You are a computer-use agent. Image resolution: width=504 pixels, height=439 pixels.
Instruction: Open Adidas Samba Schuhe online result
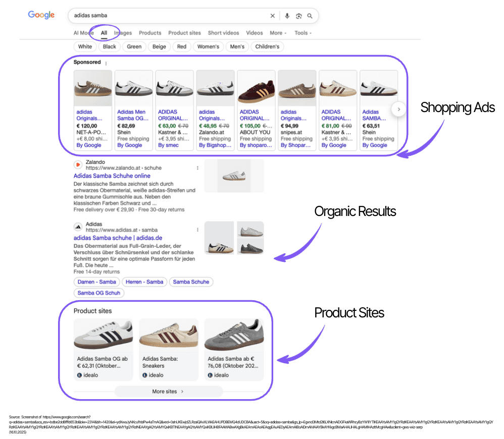(112, 176)
